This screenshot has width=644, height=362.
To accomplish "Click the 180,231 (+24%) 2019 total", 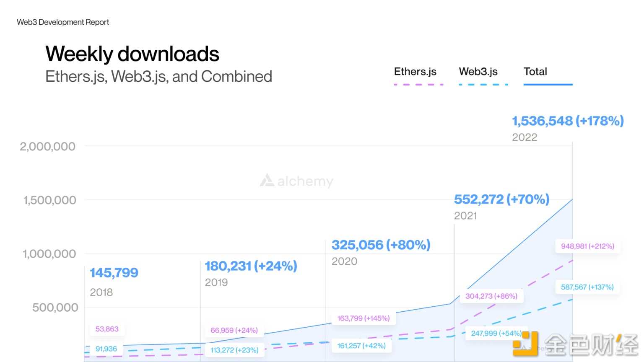I will pos(251,266).
